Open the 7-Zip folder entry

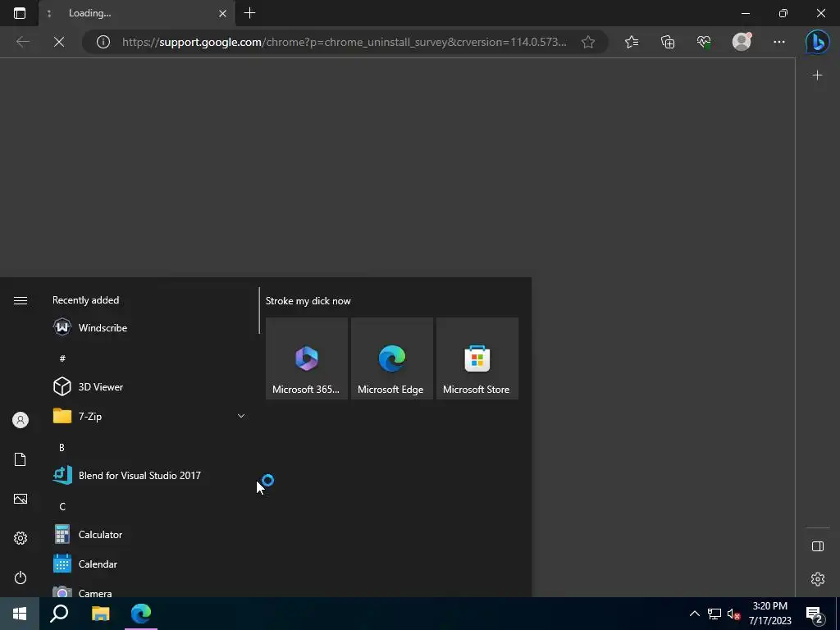coord(150,416)
